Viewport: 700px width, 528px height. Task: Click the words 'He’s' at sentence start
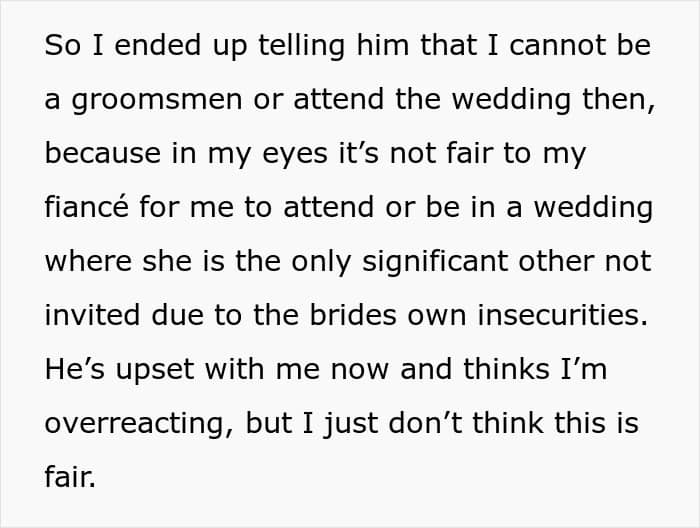coord(75,369)
